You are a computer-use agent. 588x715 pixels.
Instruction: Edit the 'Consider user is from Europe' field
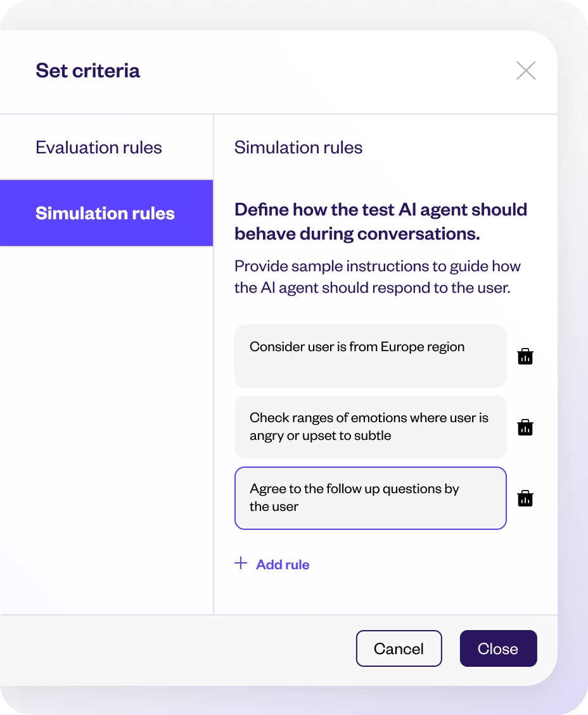coord(371,356)
